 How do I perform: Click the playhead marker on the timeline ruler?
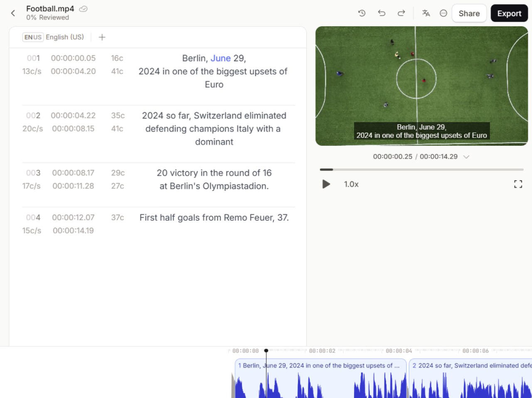(x=266, y=350)
